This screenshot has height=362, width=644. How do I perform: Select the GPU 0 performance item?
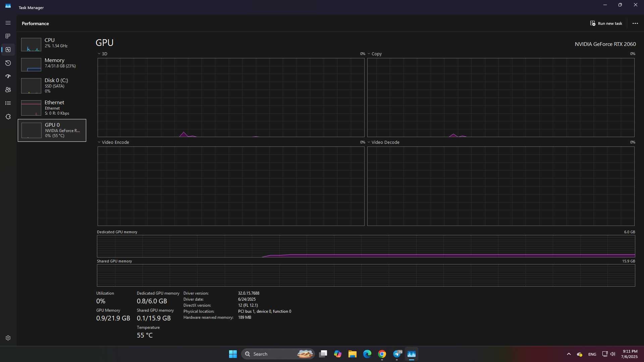(52, 130)
